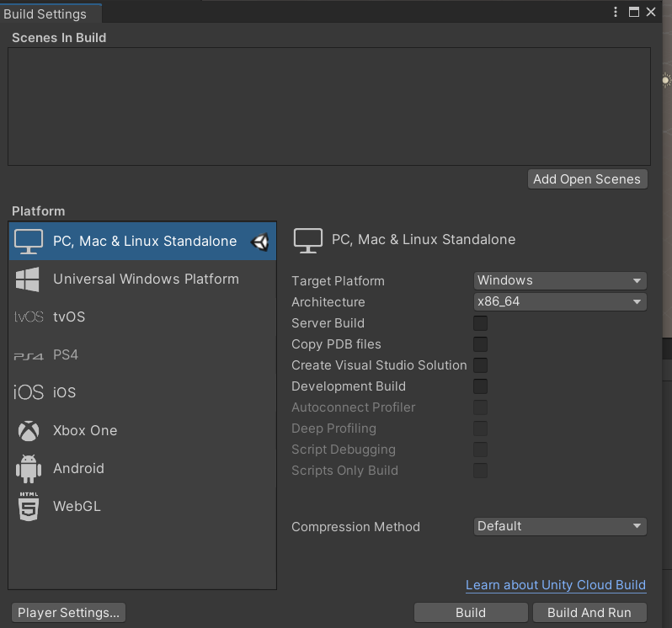Click the iOS platform icon

(x=29, y=392)
